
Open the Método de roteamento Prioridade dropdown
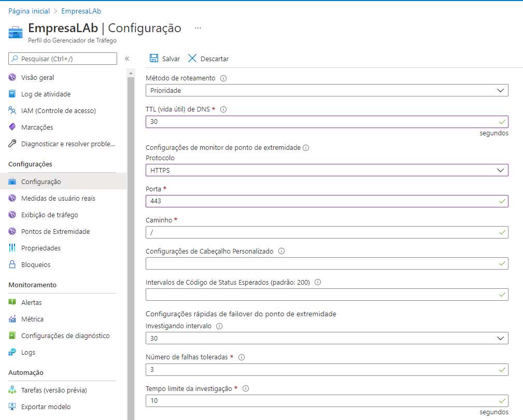pyautogui.click(x=327, y=90)
